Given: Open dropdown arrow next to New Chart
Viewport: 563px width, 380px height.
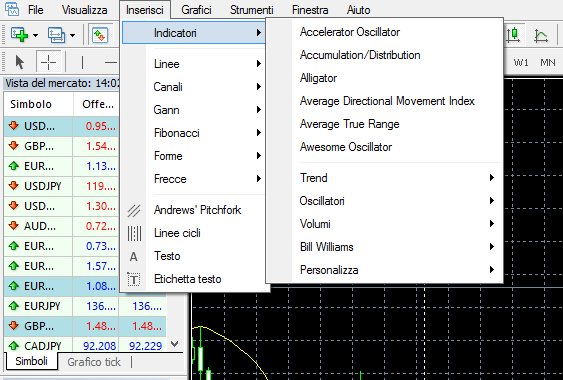Looking at the screenshot, I should [x=35, y=35].
